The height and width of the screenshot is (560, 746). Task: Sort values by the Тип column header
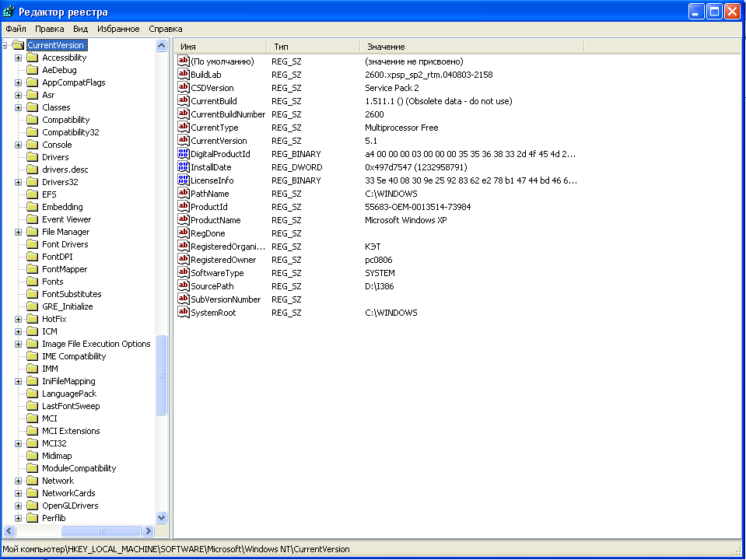(313, 47)
